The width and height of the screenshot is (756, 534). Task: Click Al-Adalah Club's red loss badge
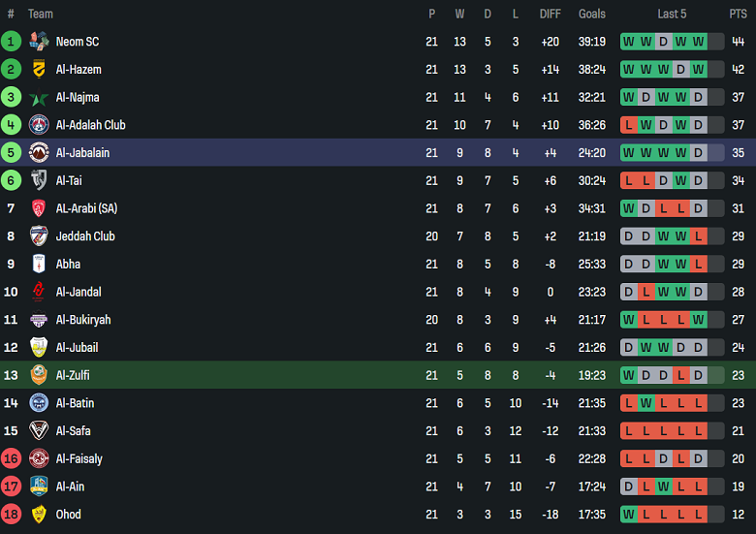point(628,125)
